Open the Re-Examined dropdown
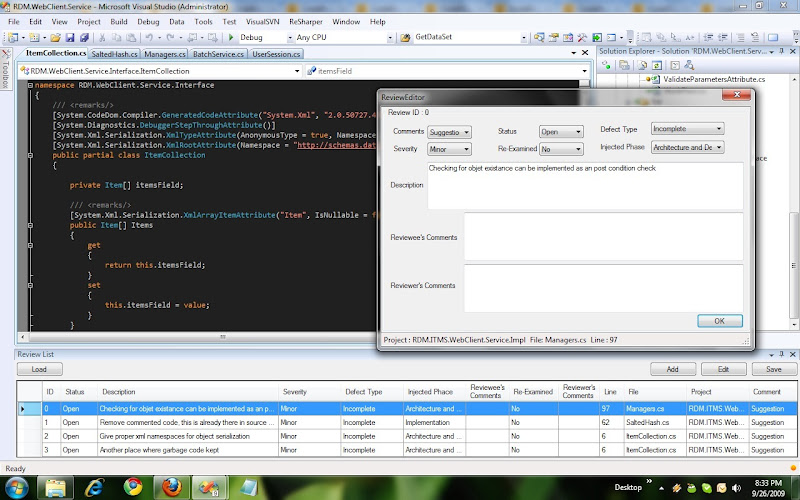The height and width of the screenshot is (500, 800). (576, 149)
